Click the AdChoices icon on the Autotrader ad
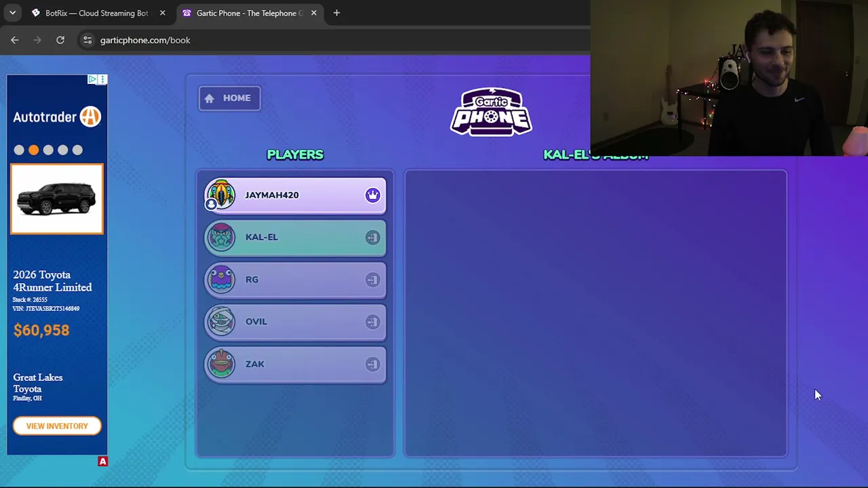The image size is (868, 488). point(92,79)
